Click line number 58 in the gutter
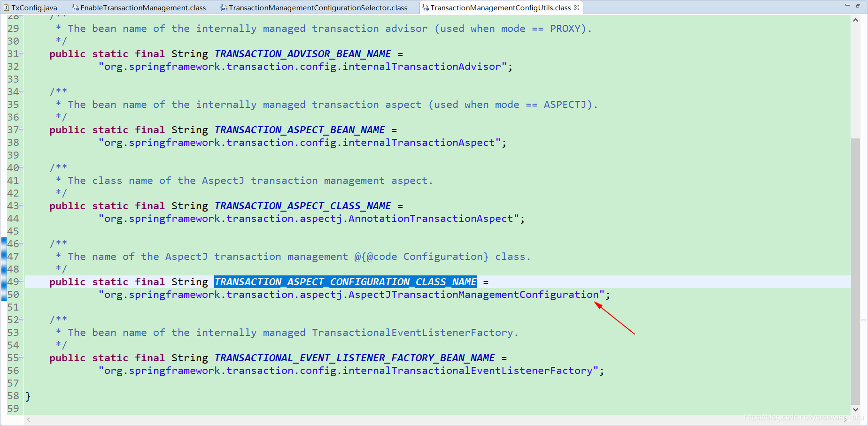 13,396
